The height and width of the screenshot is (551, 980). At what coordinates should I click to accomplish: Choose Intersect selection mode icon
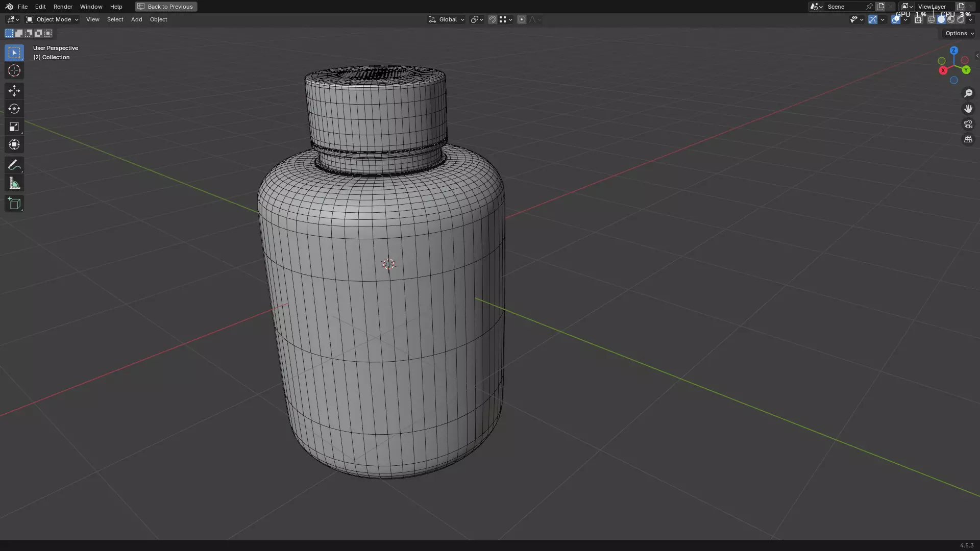pos(48,33)
